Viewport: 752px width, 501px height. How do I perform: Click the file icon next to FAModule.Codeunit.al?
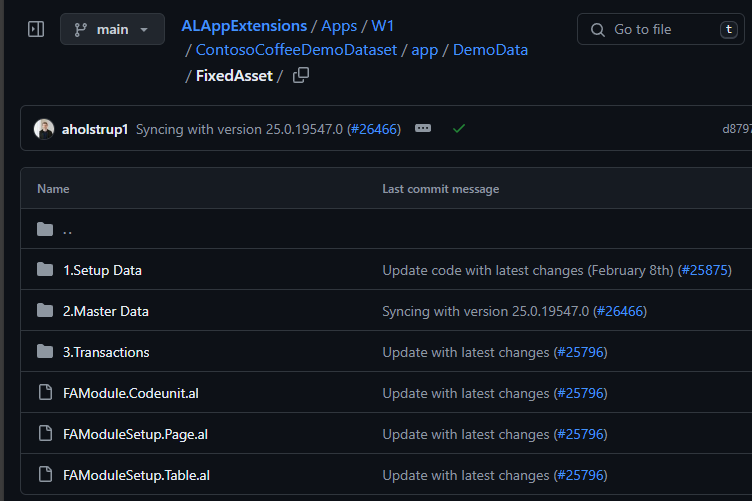click(45, 393)
